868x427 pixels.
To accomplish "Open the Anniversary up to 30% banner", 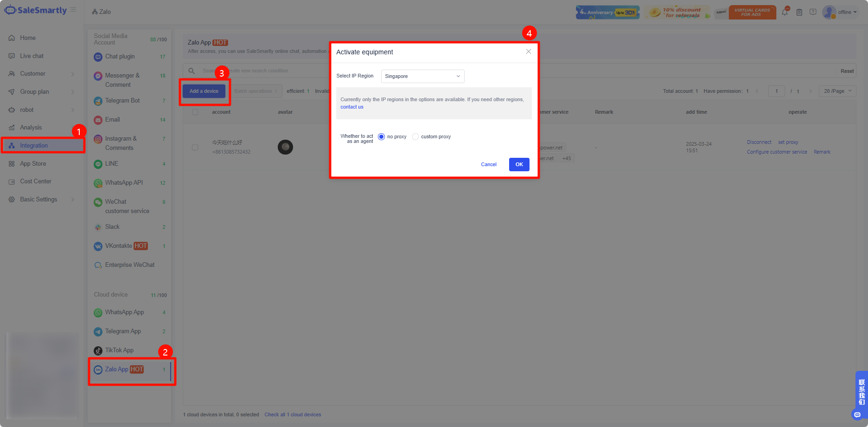I will (608, 13).
